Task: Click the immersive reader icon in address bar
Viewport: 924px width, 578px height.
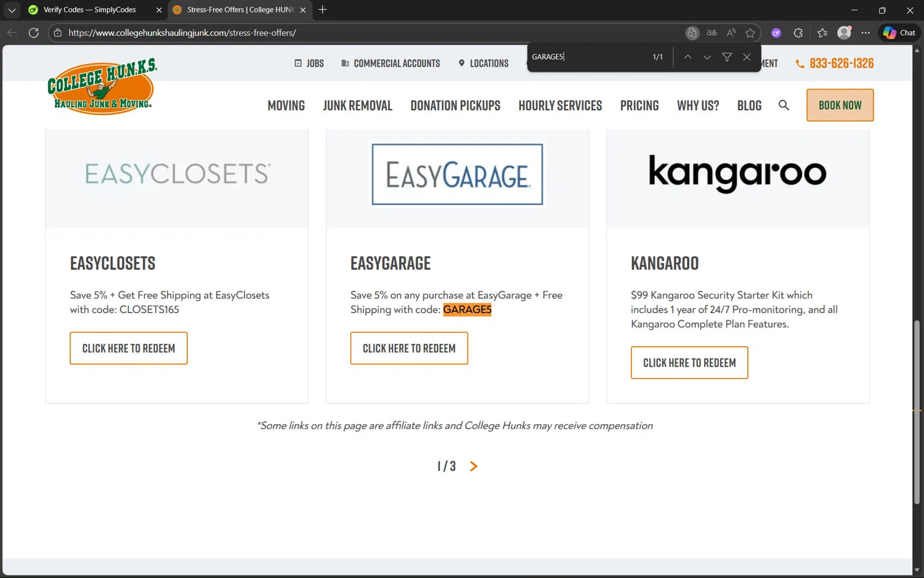Action: (x=692, y=33)
